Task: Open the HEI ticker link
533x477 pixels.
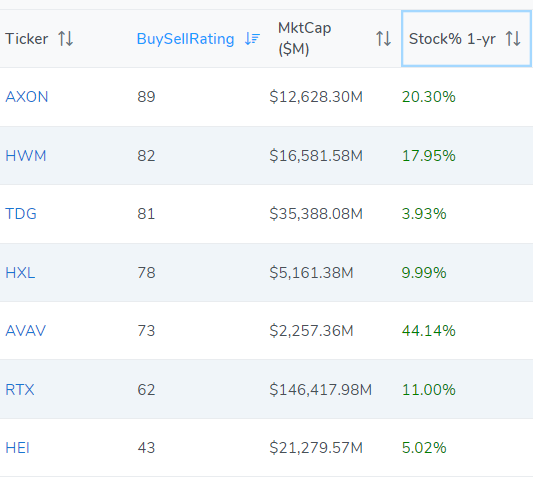Action: click(18, 448)
